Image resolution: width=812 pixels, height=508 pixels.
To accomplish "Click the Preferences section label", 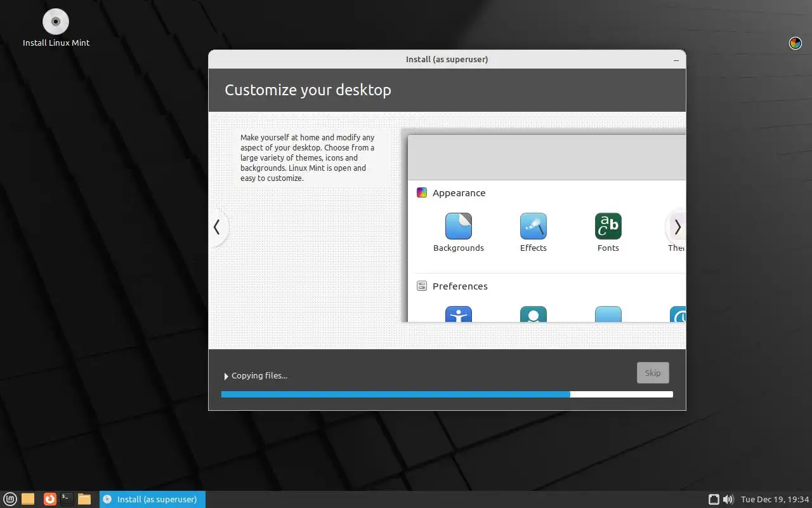I will click(460, 286).
